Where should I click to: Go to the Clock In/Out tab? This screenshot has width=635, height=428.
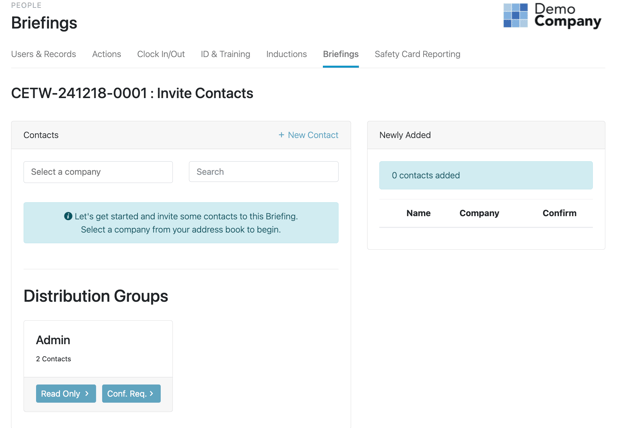coord(161,54)
